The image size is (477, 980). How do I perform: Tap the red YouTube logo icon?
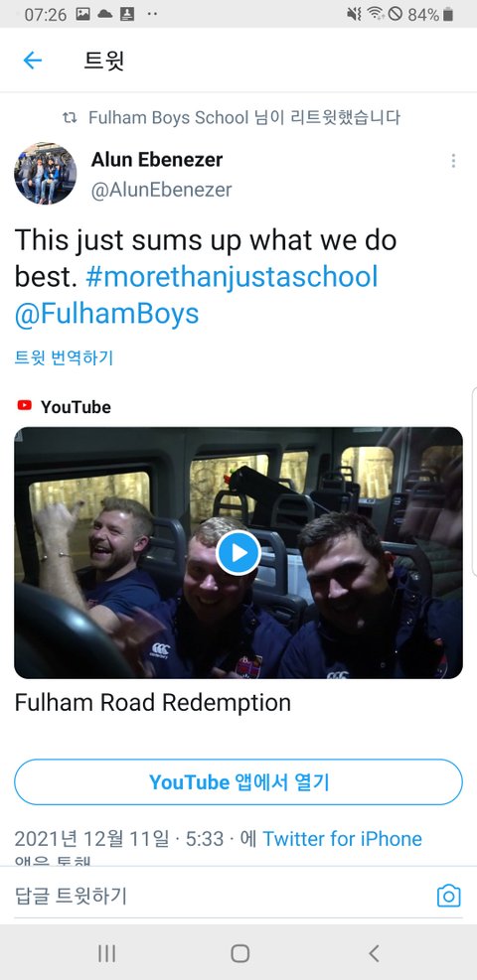pyautogui.click(x=25, y=406)
